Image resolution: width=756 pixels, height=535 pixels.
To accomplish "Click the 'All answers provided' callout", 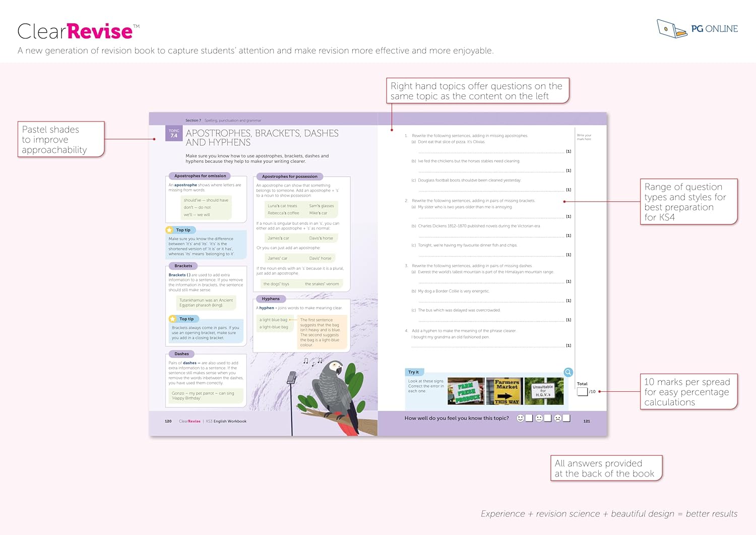I will pyautogui.click(x=606, y=468).
